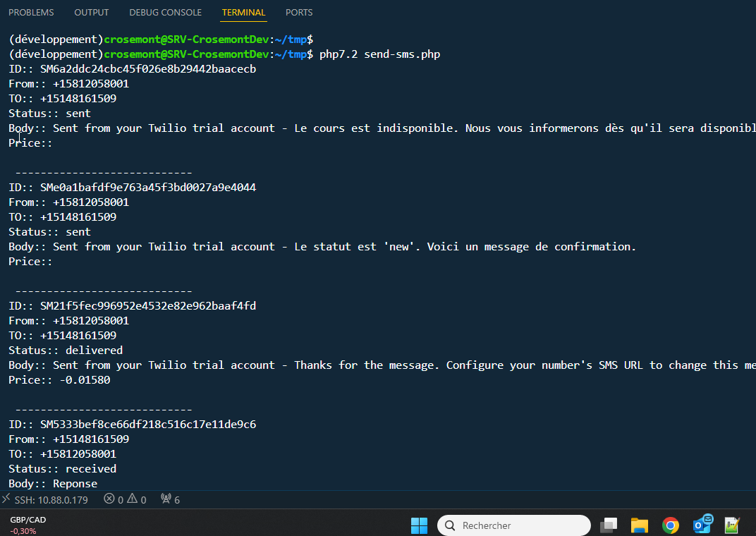Open Google Chrome from the taskbar
Viewport: 756px width, 536px height.
pyautogui.click(x=670, y=525)
